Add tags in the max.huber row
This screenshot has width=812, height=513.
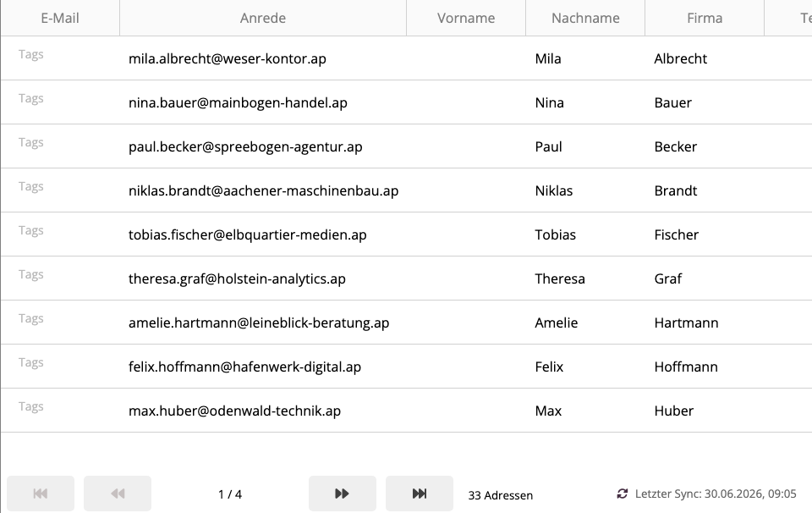click(31, 407)
